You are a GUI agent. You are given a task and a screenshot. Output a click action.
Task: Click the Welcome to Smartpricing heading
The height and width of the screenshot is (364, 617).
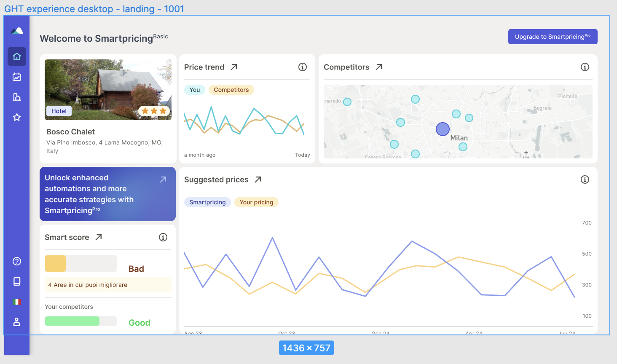pos(104,38)
